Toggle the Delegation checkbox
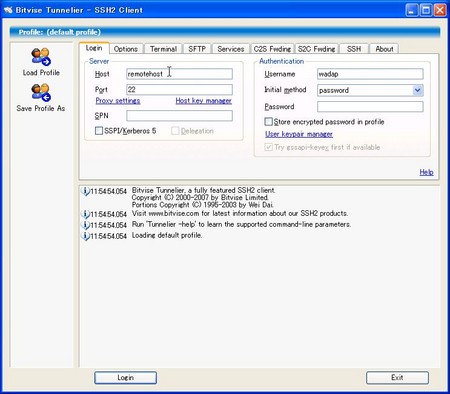Viewport: 450px width, 394px height. 175,131
